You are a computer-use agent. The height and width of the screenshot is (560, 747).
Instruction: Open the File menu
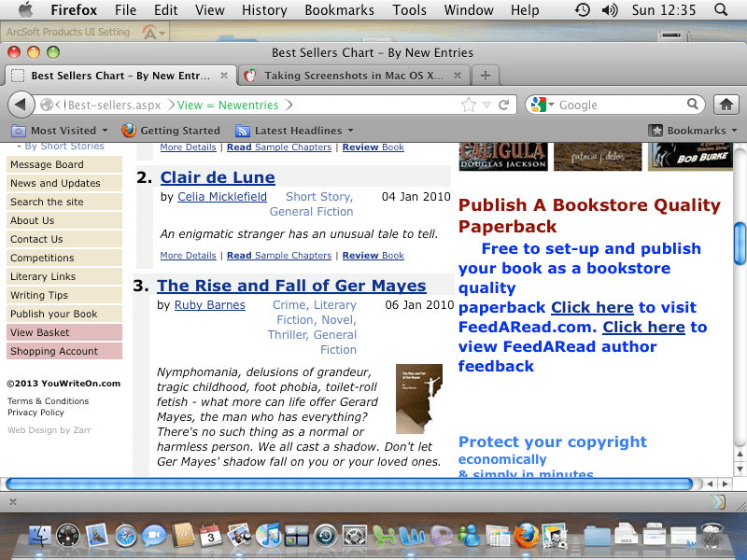(125, 9)
